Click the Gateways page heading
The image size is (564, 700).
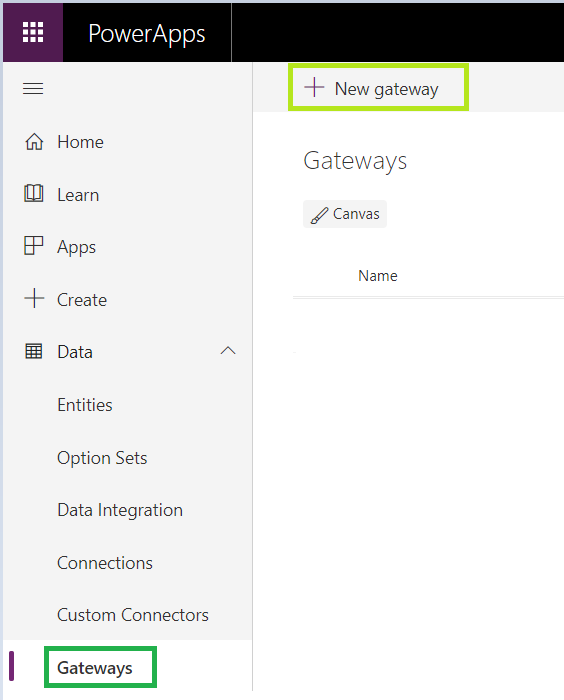point(355,161)
